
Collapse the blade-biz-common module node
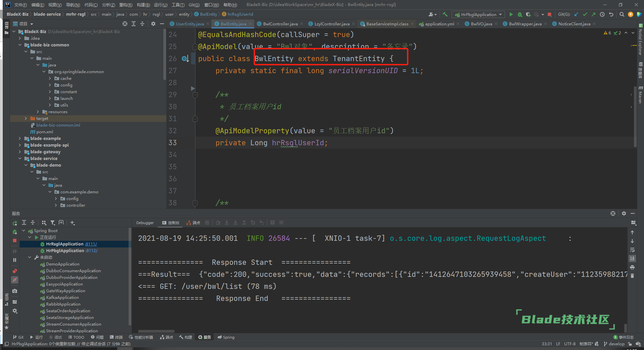click(x=20, y=45)
